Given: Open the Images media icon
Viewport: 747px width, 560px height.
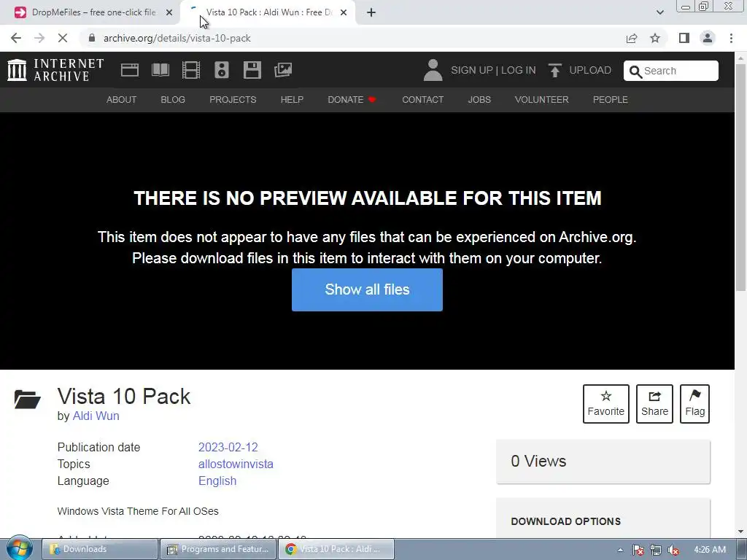Looking at the screenshot, I should tap(283, 70).
